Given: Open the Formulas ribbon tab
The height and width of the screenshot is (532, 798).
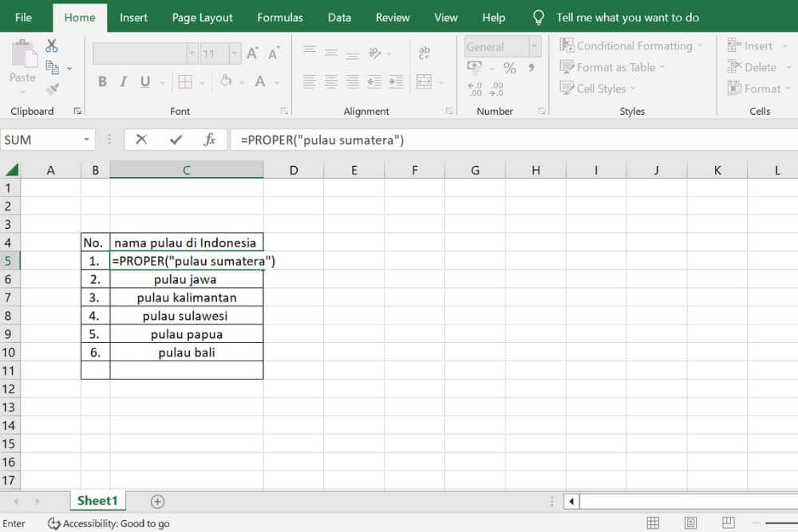Looking at the screenshot, I should [280, 18].
